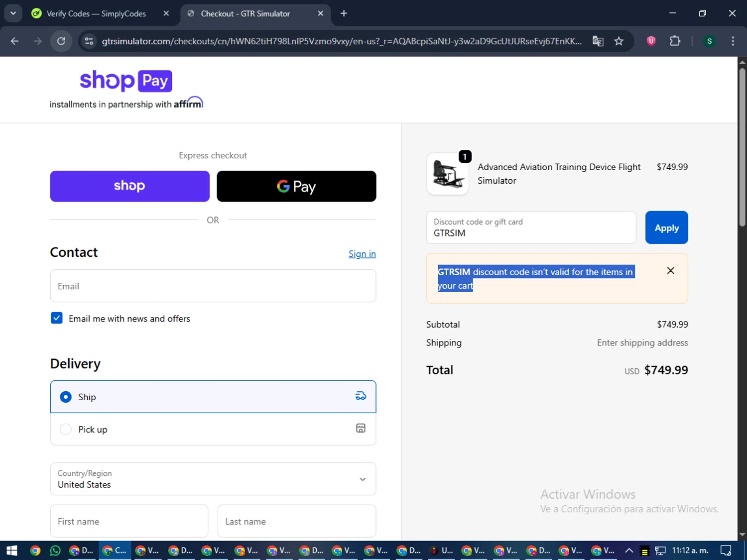Open the Windows notification center
Screen dimensions: 747x560
coord(726,551)
